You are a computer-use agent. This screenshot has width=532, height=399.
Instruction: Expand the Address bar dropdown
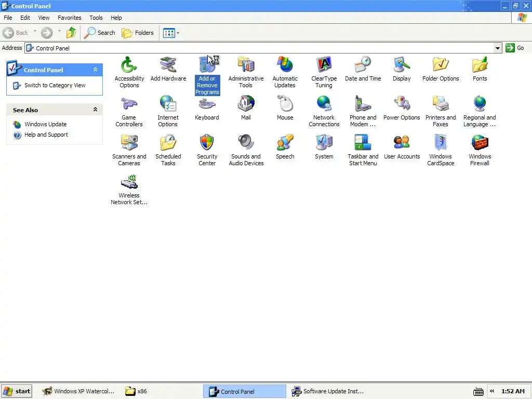click(x=497, y=48)
